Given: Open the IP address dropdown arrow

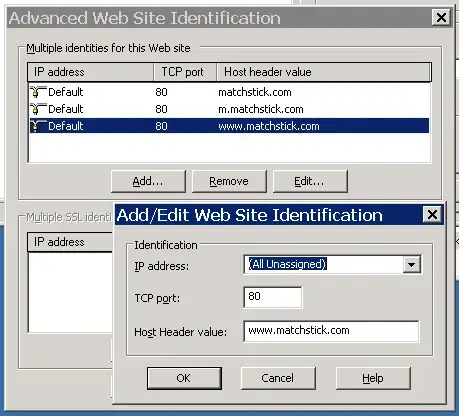Looking at the screenshot, I should tap(412, 265).
